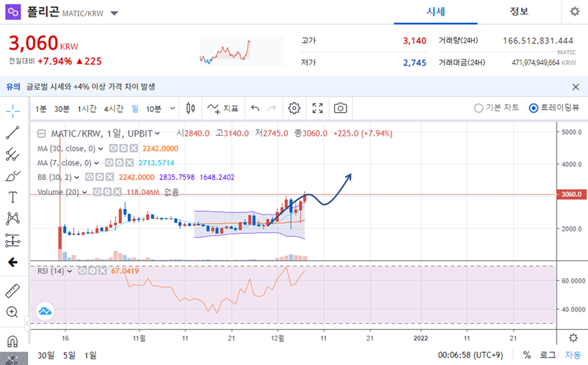The height and width of the screenshot is (365, 588).
Task: Expand the MA 30 legend dropdown
Action: coord(100,149)
